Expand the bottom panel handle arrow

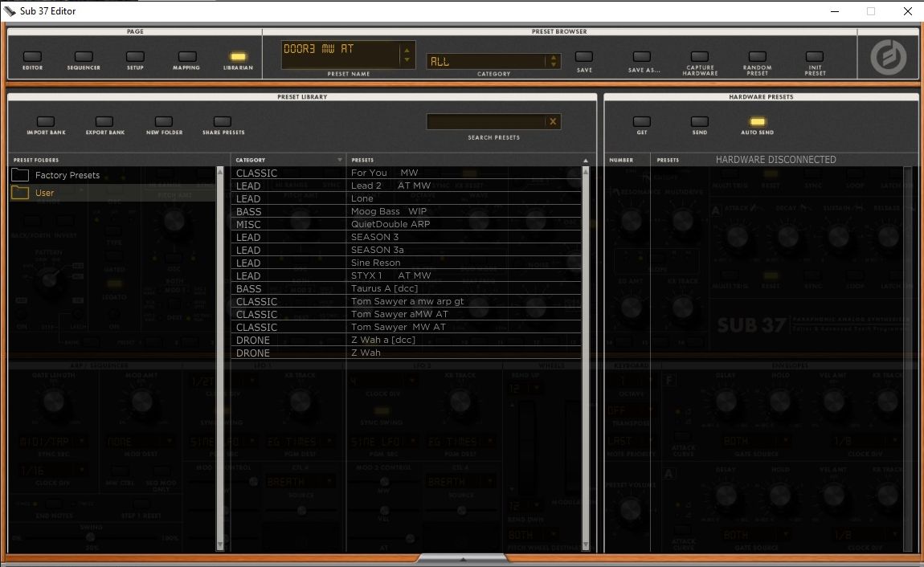(x=463, y=559)
